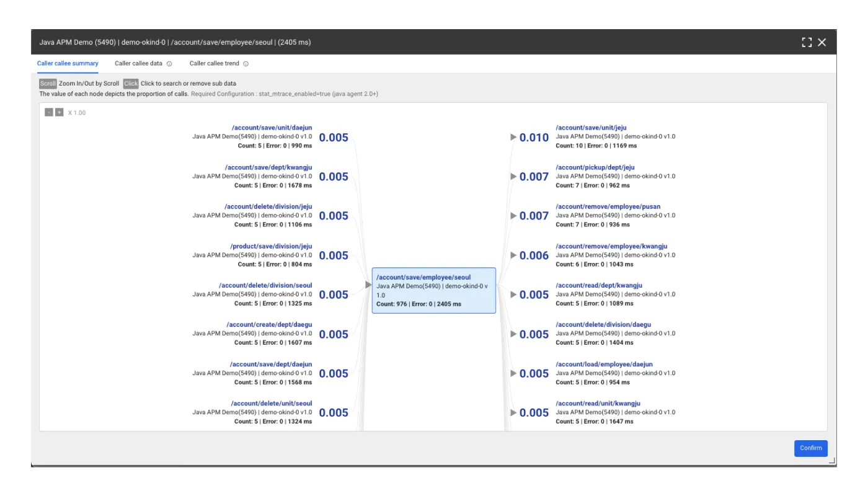Click 'Count: 5 | Error: 0 | 1678 ms'
This screenshot has height=496, width=868.
(x=273, y=185)
